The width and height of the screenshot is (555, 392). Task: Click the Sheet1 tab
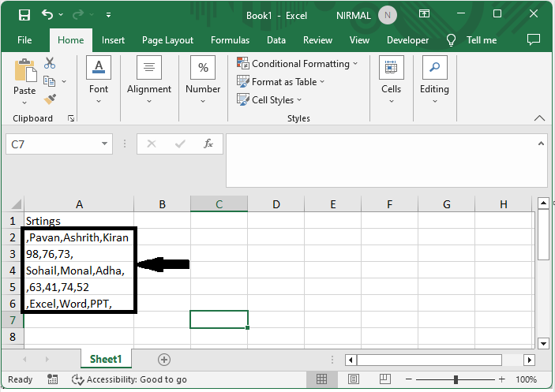point(106,359)
